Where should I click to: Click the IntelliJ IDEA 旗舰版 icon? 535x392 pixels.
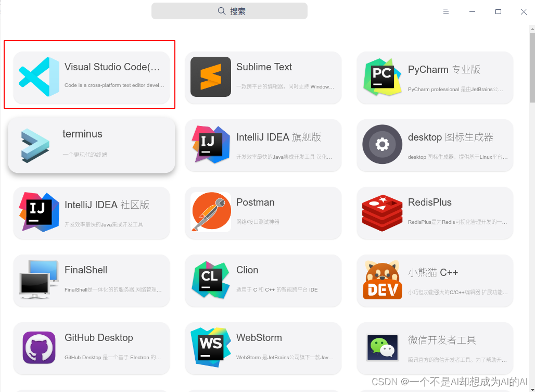(211, 144)
